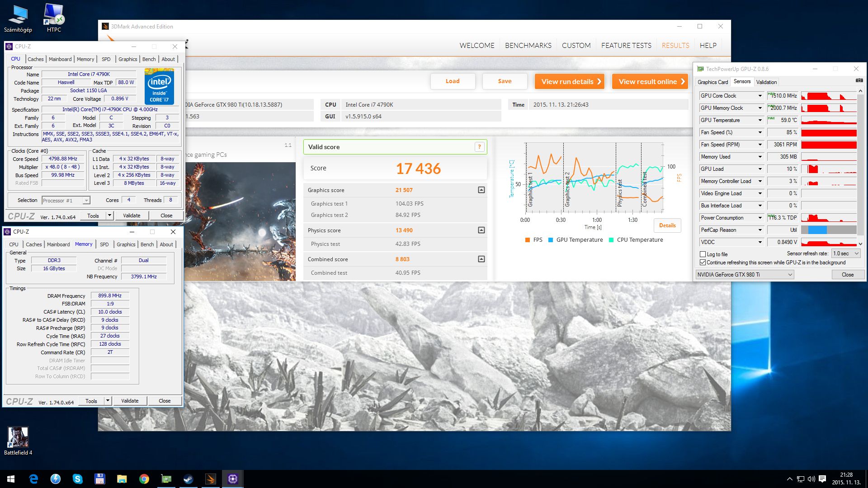The width and height of the screenshot is (868, 488).
Task: Open action center notifications icon
Action: pyautogui.click(x=822, y=479)
